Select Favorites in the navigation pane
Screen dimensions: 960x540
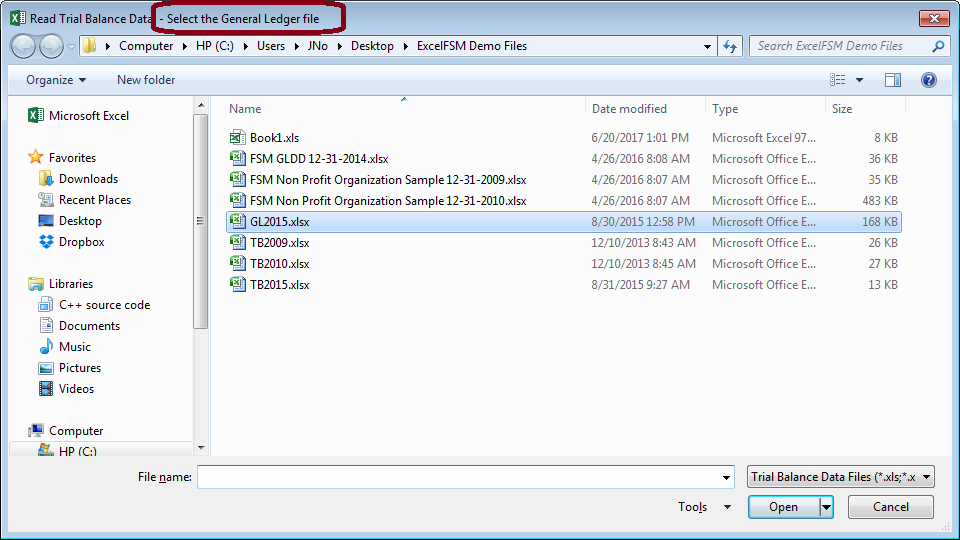click(62, 157)
